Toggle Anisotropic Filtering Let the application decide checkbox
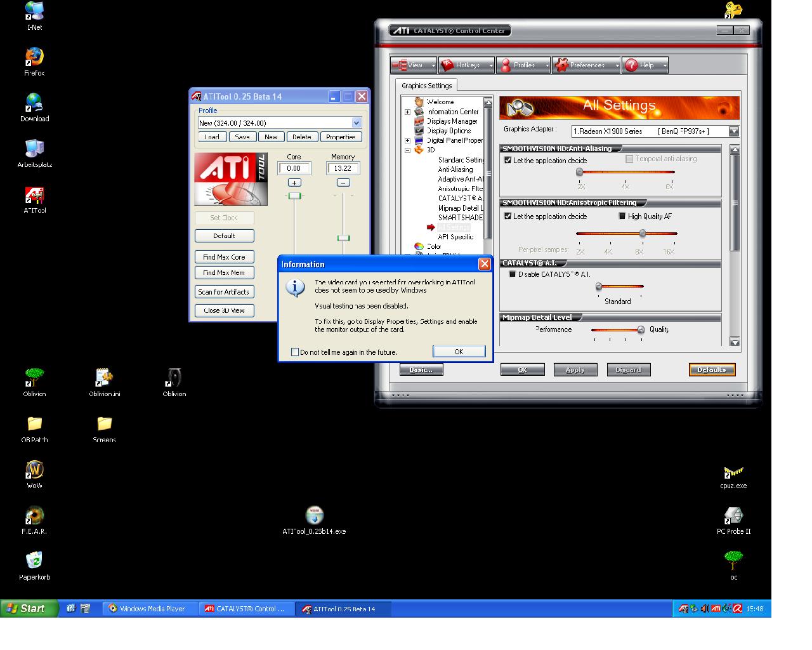812x650 pixels. pos(507,216)
